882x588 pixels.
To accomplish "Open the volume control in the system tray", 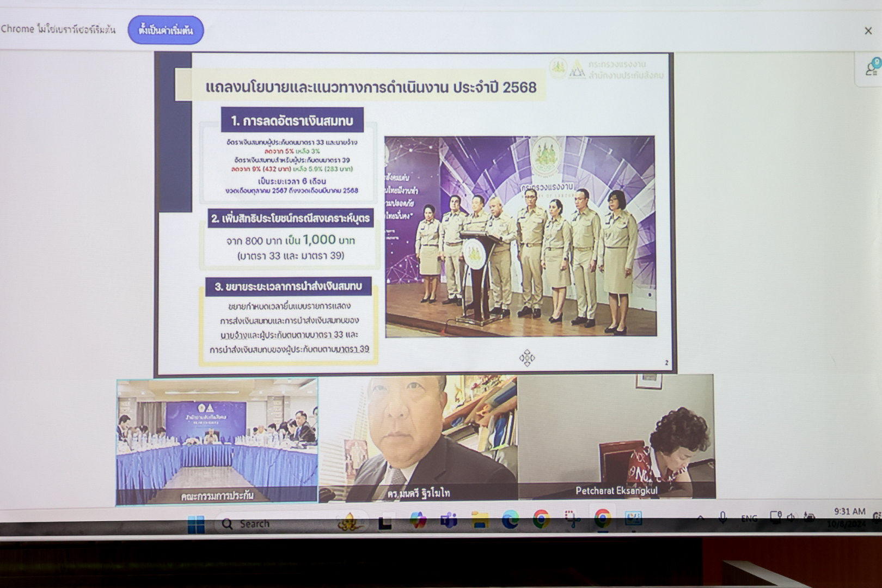I will tap(791, 517).
